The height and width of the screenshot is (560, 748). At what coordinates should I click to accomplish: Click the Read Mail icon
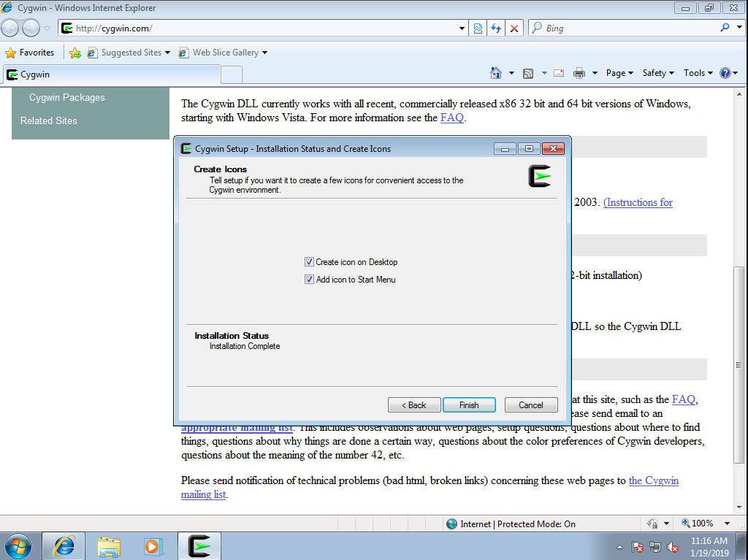click(x=559, y=73)
